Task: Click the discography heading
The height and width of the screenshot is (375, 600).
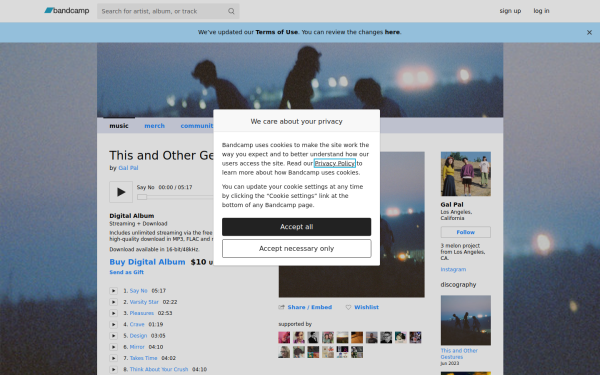Action: (458, 285)
